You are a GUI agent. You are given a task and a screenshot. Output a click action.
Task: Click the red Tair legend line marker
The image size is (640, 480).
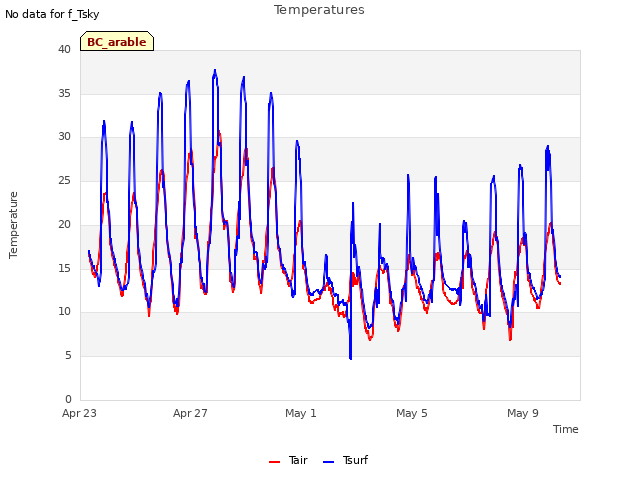tap(275, 462)
